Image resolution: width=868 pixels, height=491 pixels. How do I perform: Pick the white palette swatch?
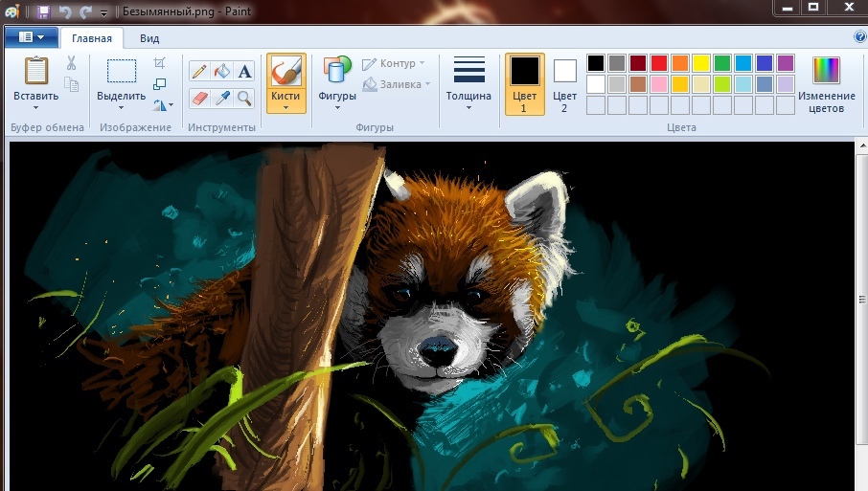click(596, 83)
